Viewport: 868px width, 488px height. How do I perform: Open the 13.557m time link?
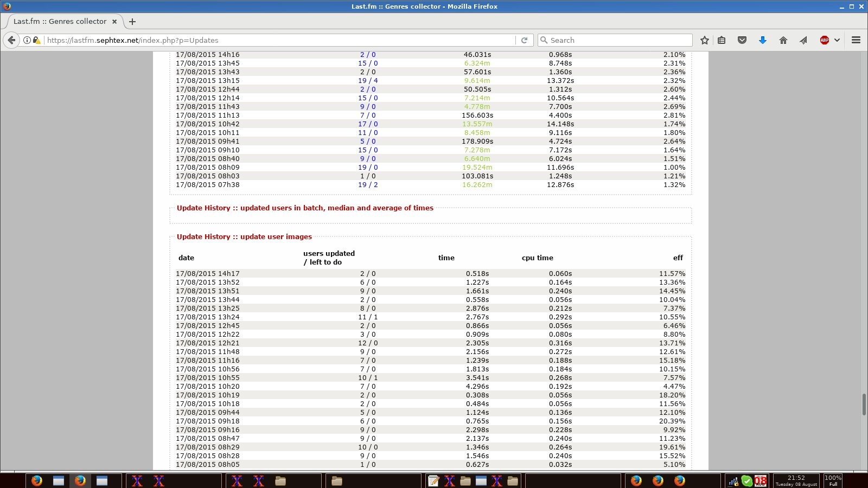[477, 124]
